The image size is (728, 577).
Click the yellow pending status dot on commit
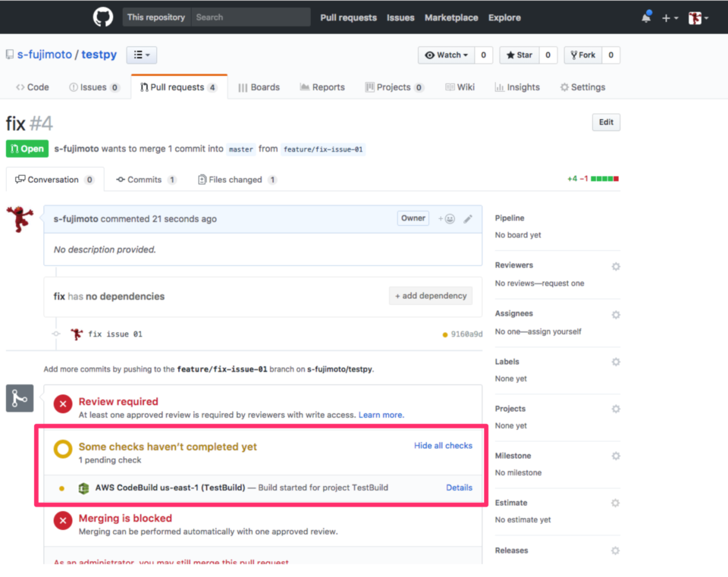tap(443, 334)
